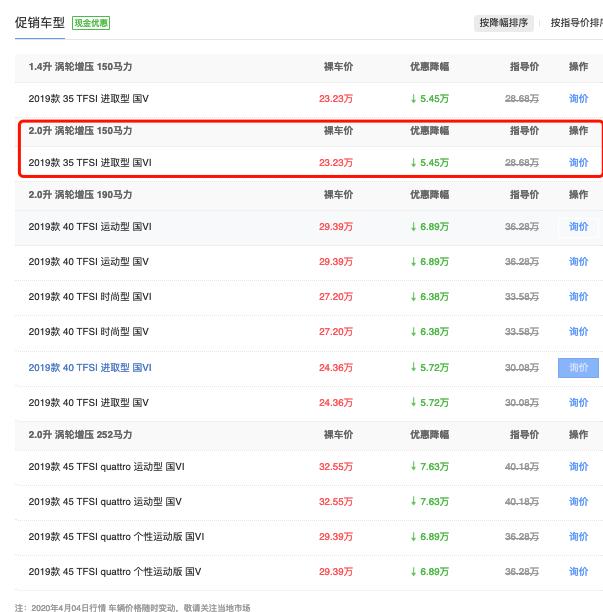Click the 裸车价 header in the 1.4升 group
The image size is (603, 612).
point(338,67)
